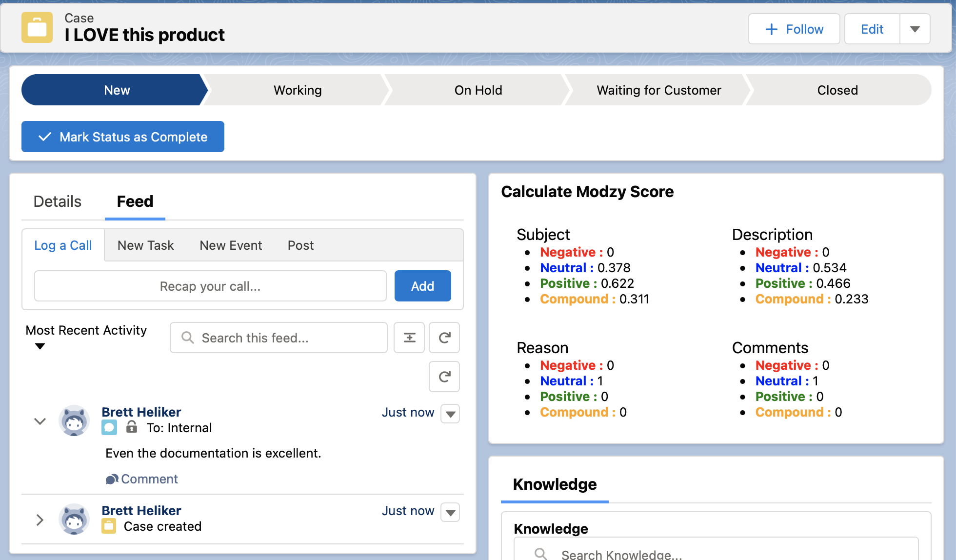Click Brett Heliker's avatar on documentation post
This screenshot has width=956, height=560.
click(x=74, y=420)
